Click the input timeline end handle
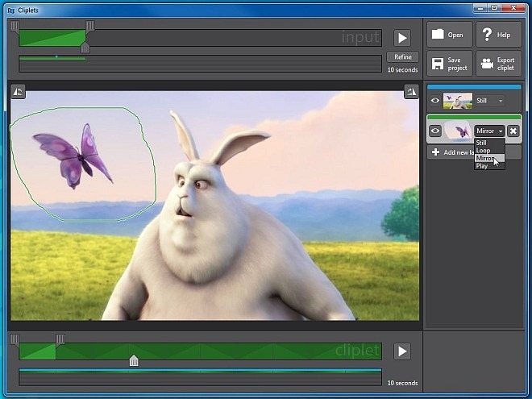This screenshot has height=399, width=532. coord(90,26)
